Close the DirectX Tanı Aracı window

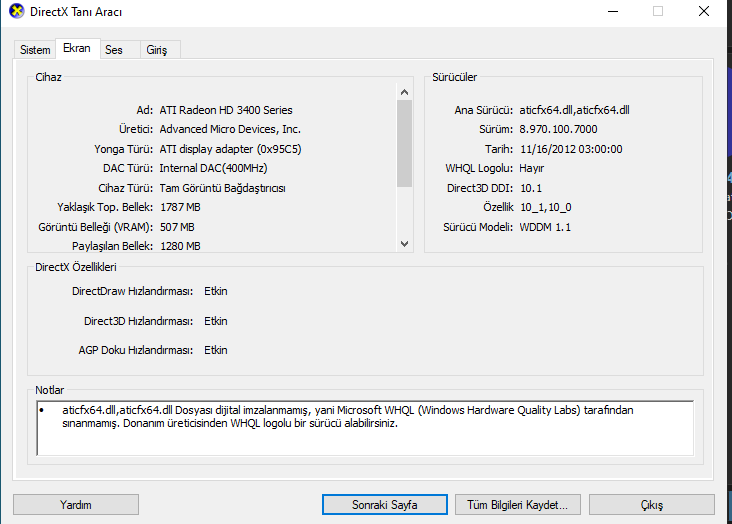click(704, 11)
